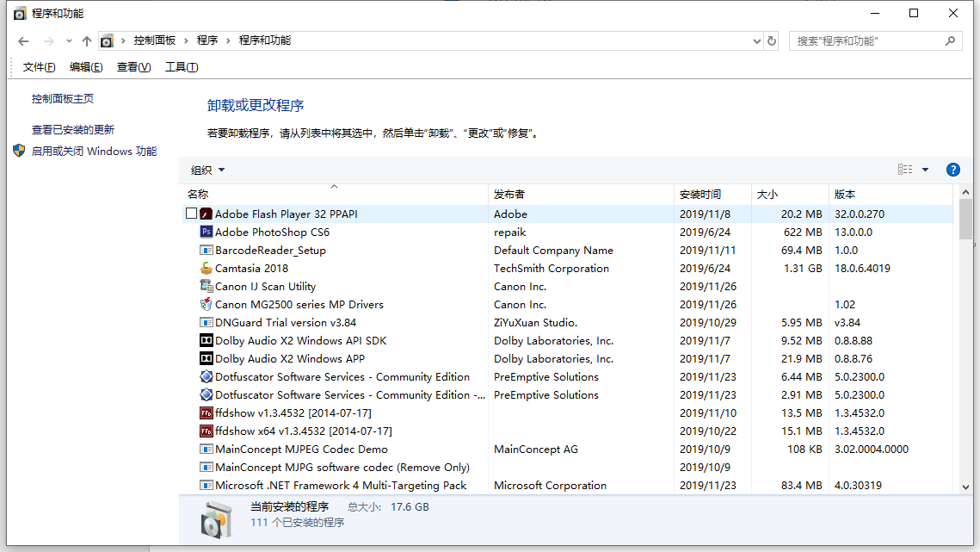Go back with the left arrow
This screenshot has height=552, width=980.
[24, 41]
